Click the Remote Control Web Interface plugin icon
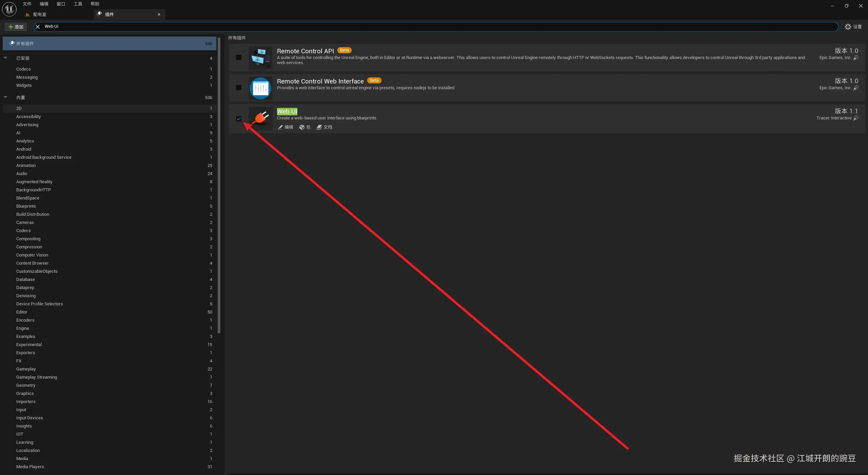Screen dimensions: 868x475 pyautogui.click(x=260, y=88)
